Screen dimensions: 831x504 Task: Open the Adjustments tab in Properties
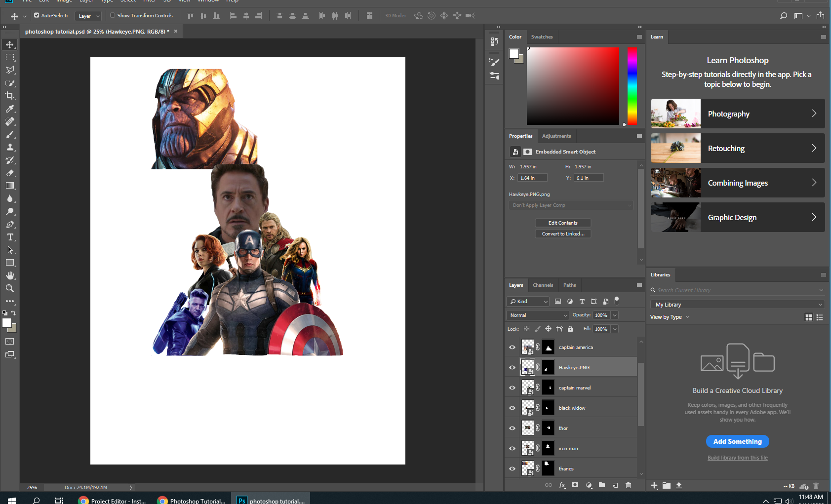tap(556, 136)
